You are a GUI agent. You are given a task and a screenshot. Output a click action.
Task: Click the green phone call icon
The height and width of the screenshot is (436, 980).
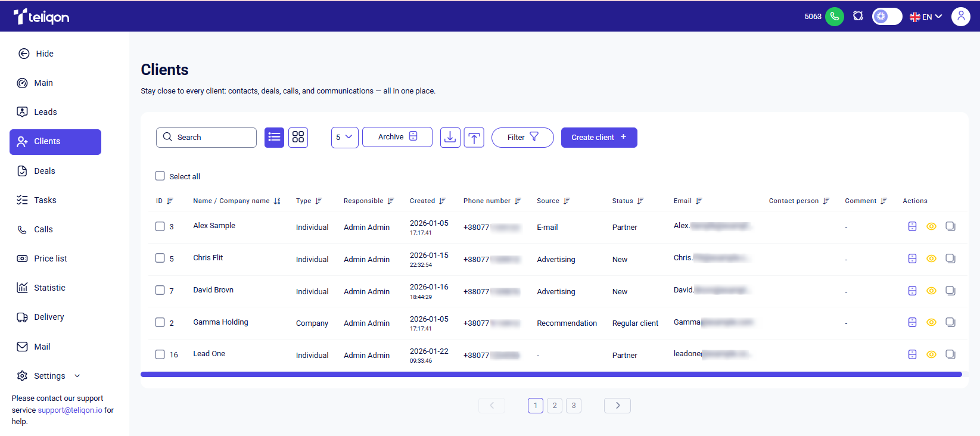pos(834,17)
